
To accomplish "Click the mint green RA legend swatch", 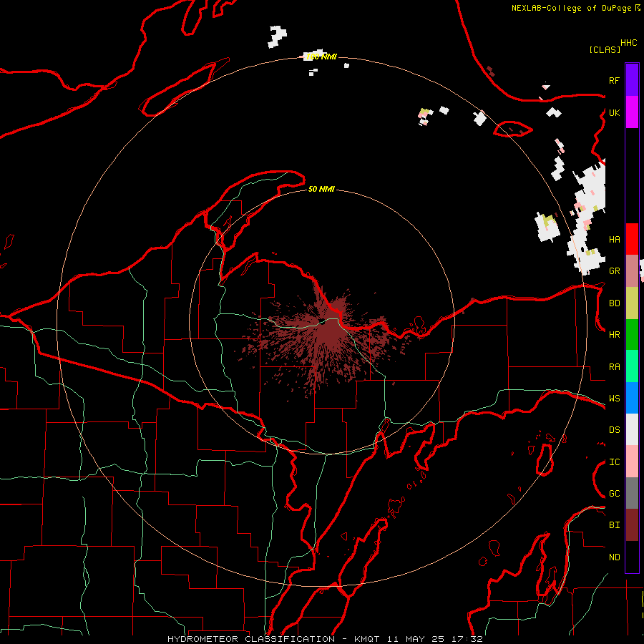I will 632,366.
